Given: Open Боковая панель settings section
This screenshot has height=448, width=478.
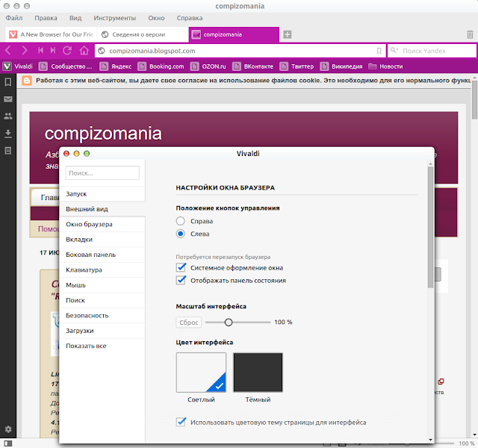Looking at the screenshot, I should [x=102, y=255].
